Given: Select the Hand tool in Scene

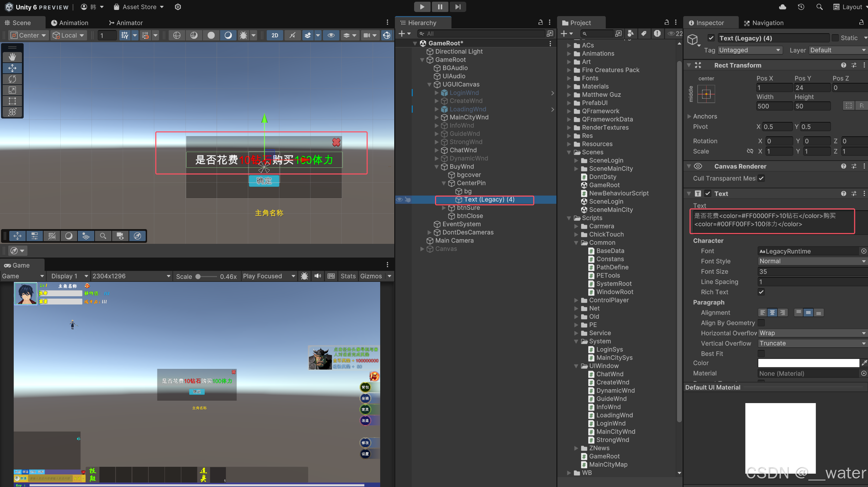Looking at the screenshot, I should [x=12, y=57].
